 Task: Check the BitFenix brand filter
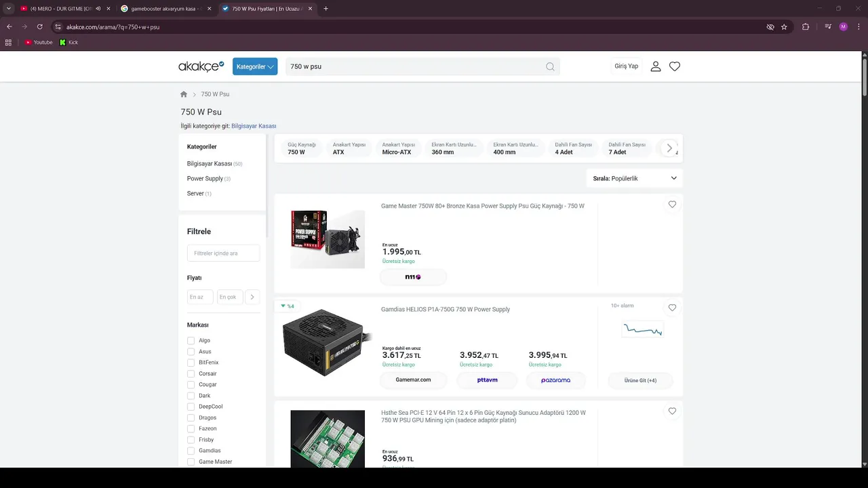tap(191, 363)
